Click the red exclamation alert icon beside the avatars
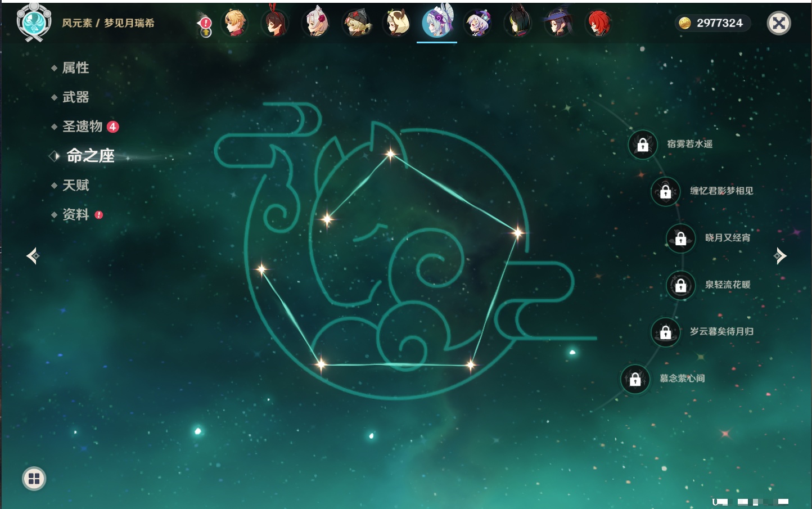Viewport: 812px width, 509px height. (206, 23)
